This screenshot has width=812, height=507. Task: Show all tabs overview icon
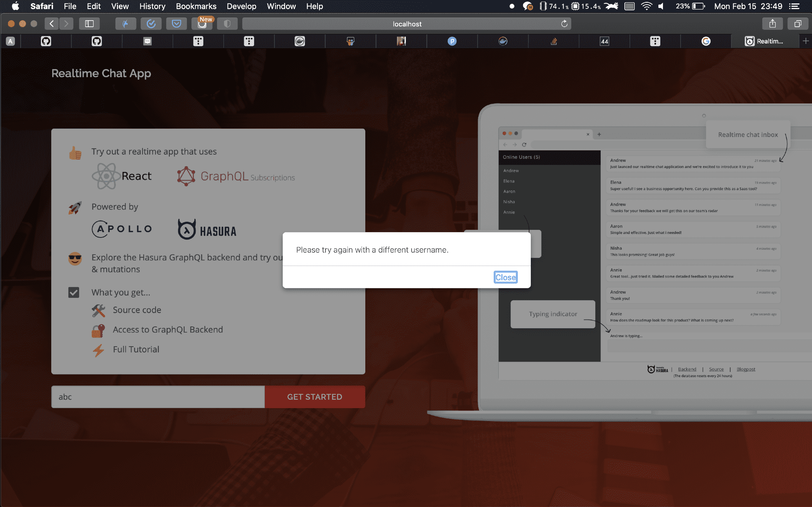[x=797, y=24]
